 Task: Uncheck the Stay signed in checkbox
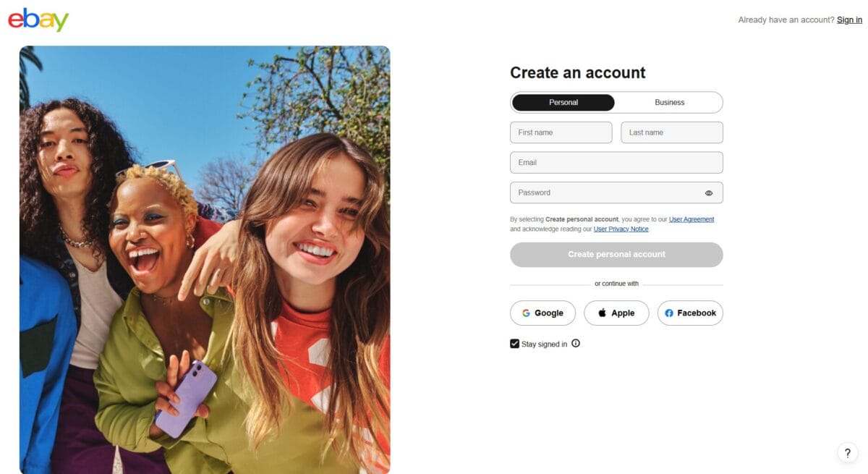(514, 343)
